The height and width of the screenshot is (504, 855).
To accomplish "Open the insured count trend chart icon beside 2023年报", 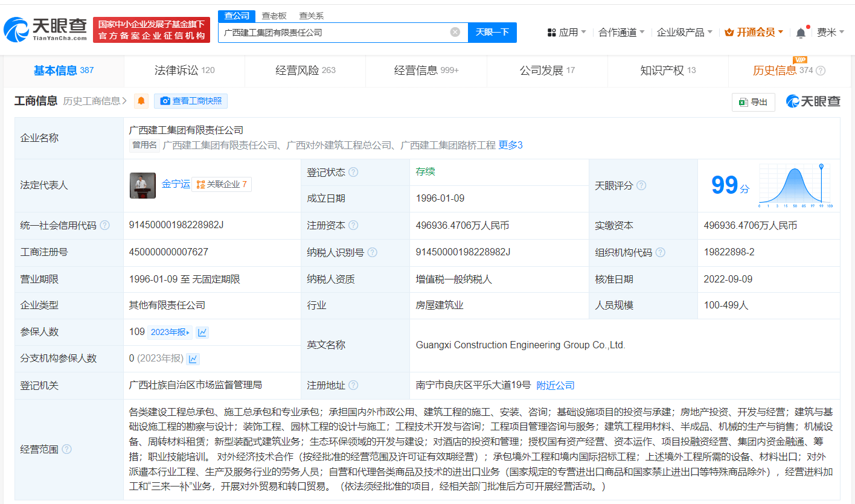I will 202,332.
